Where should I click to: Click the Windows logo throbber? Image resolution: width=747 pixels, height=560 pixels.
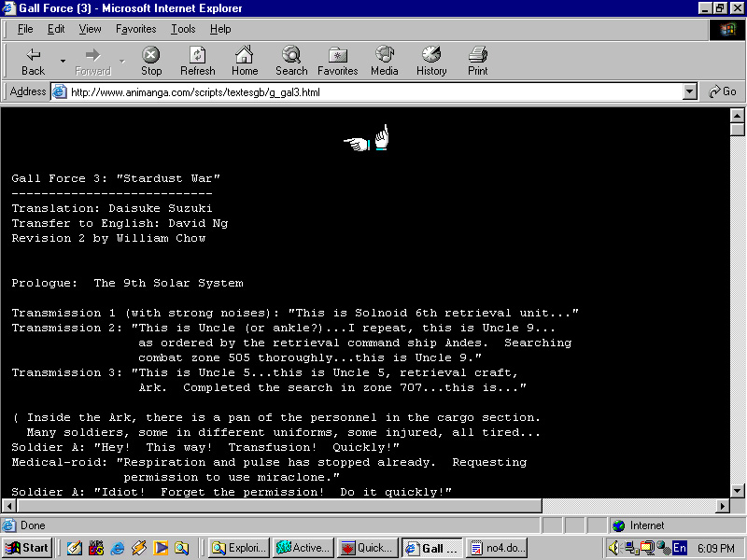pos(727,30)
